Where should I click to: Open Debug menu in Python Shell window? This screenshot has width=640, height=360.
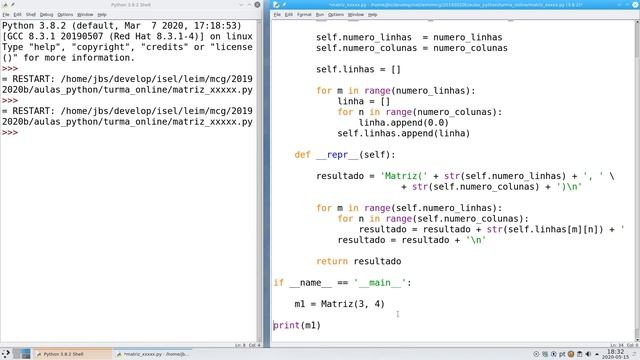pos(47,15)
